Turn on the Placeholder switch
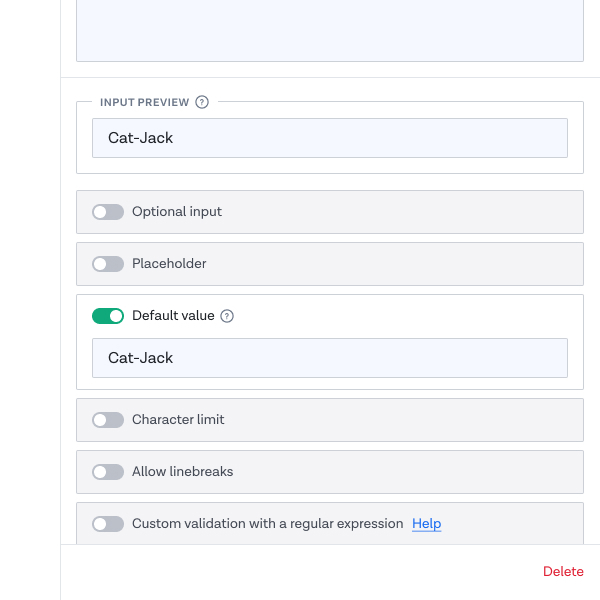 [x=108, y=264]
